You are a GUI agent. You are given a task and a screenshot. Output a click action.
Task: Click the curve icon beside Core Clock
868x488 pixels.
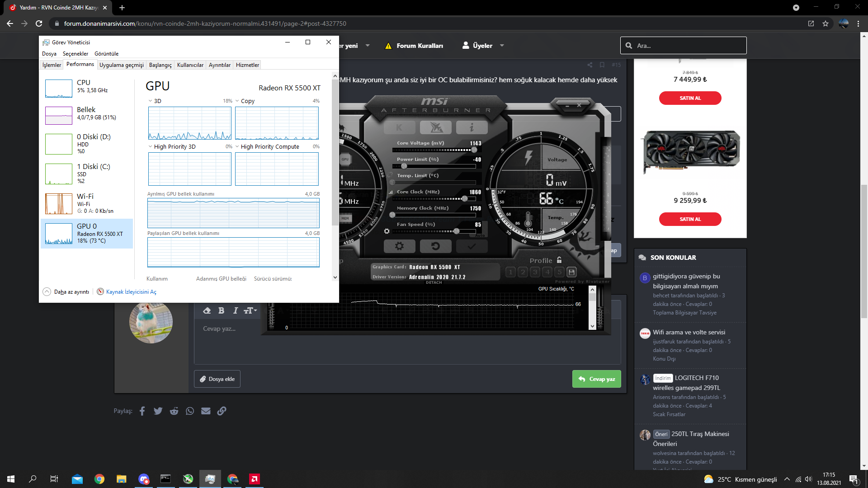click(x=391, y=192)
